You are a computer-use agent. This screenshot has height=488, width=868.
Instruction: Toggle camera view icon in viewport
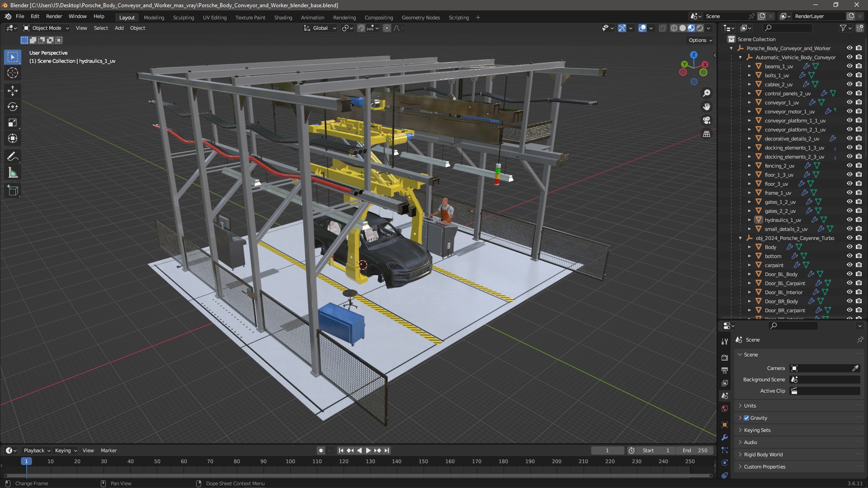706,121
